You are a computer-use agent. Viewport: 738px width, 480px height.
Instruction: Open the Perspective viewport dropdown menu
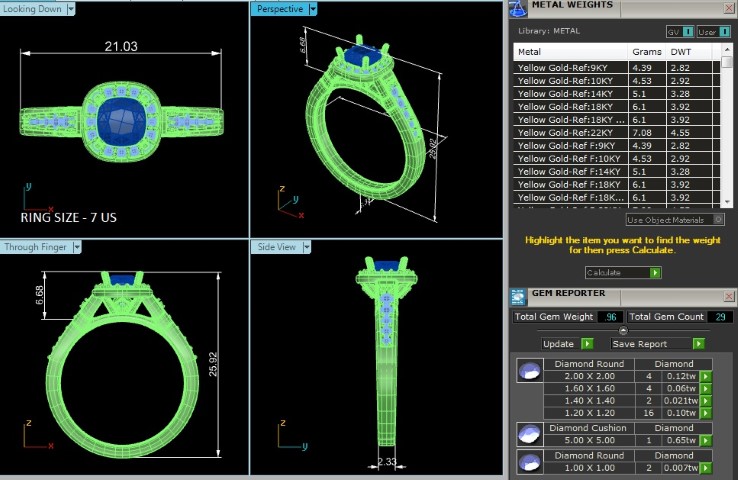pos(312,9)
